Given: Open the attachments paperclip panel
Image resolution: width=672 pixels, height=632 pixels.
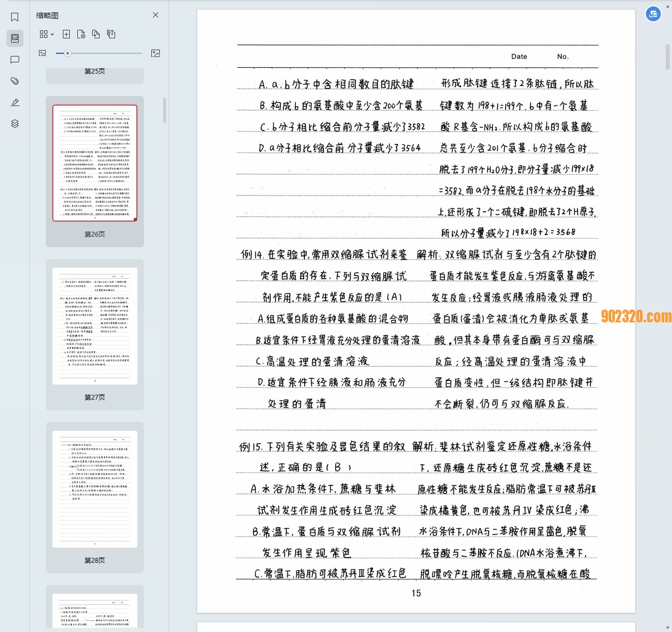Looking at the screenshot, I should (x=15, y=81).
